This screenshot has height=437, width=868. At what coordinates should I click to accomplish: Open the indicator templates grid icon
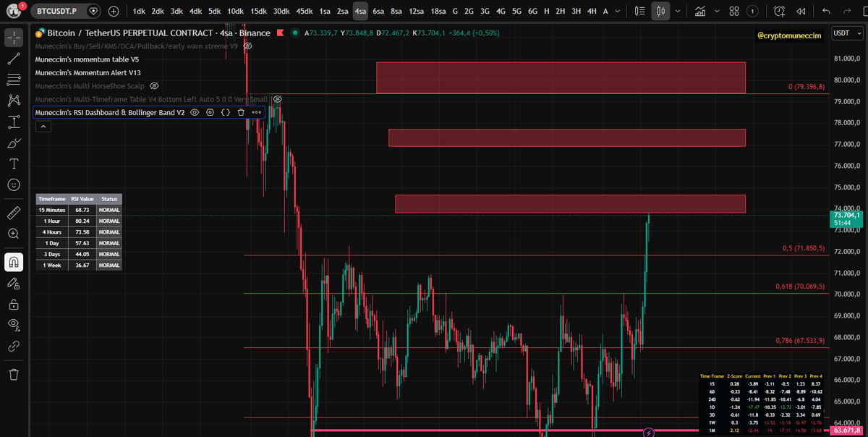click(734, 12)
